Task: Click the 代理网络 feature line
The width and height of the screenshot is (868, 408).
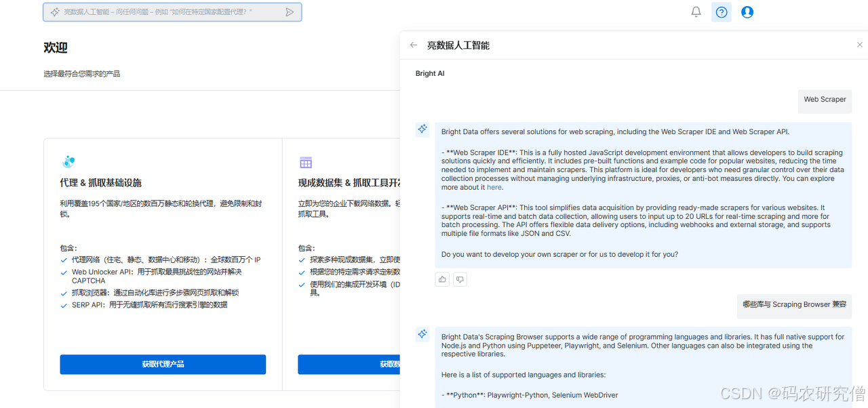Action: [166, 260]
